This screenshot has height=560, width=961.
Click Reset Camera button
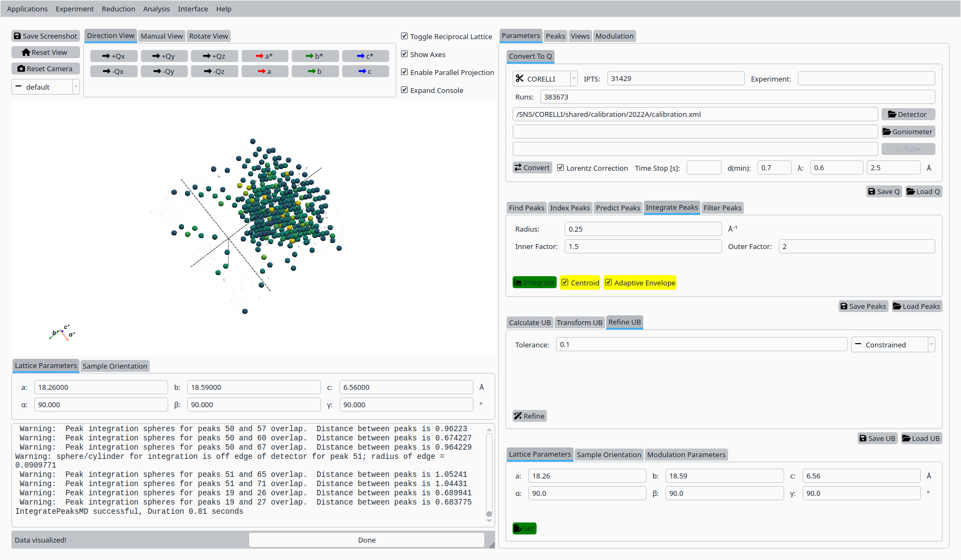[46, 69]
